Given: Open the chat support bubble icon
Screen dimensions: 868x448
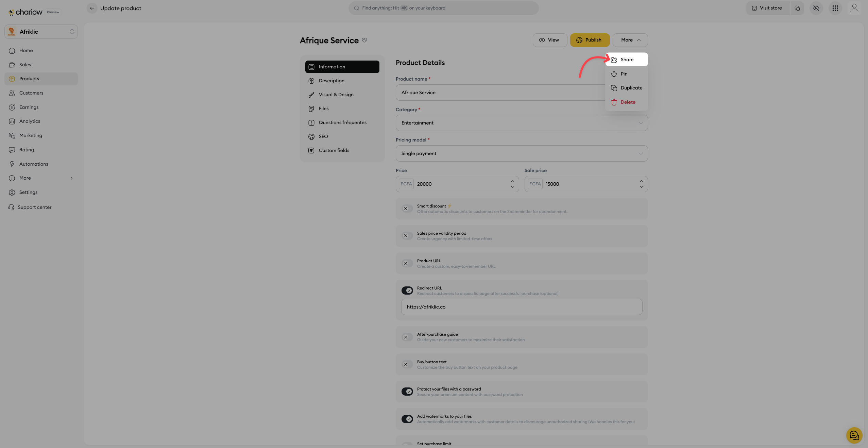Looking at the screenshot, I should (x=854, y=435).
